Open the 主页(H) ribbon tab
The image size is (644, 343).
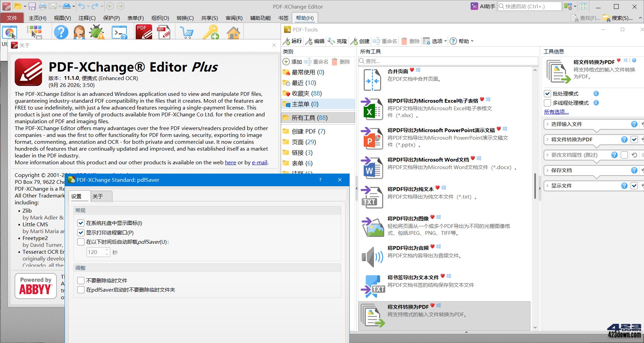38,18
